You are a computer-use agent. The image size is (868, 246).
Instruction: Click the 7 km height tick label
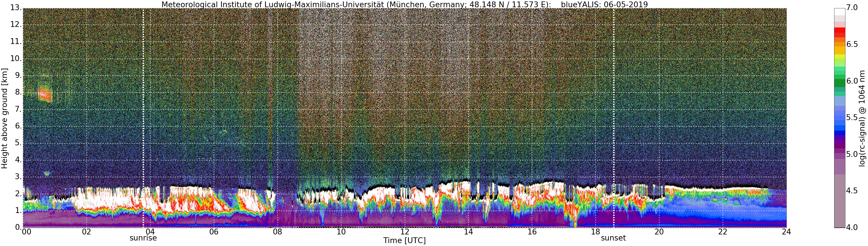coord(18,109)
